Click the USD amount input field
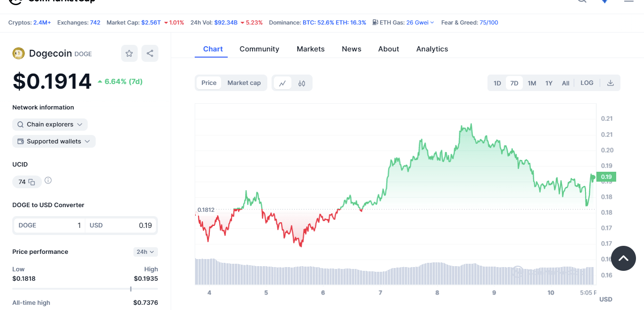Image resolution: width=644 pixels, height=310 pixels. tap(121, 226)
